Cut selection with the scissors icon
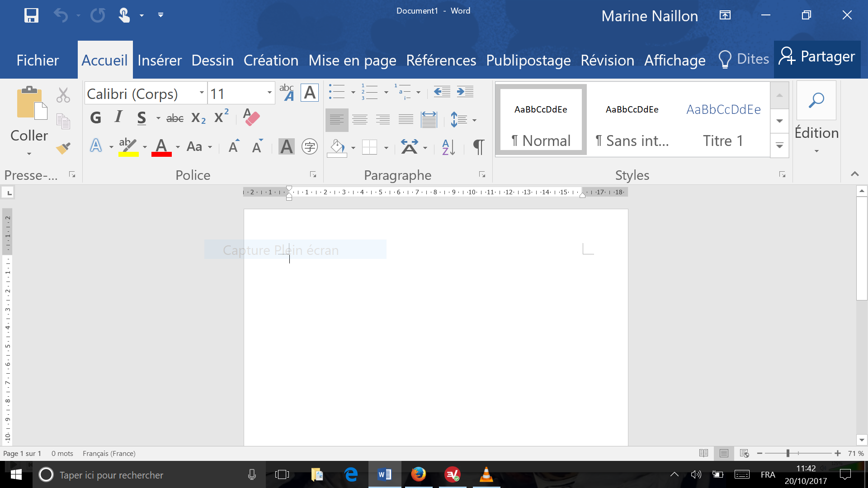 [63, 95]
